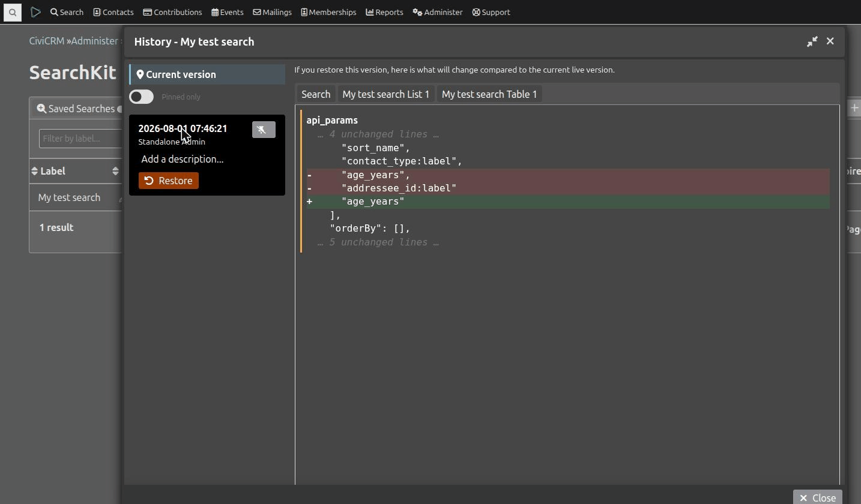861x504 pixels.
Task: Click the plus button behind the dialog
Action: click(854, 108)
